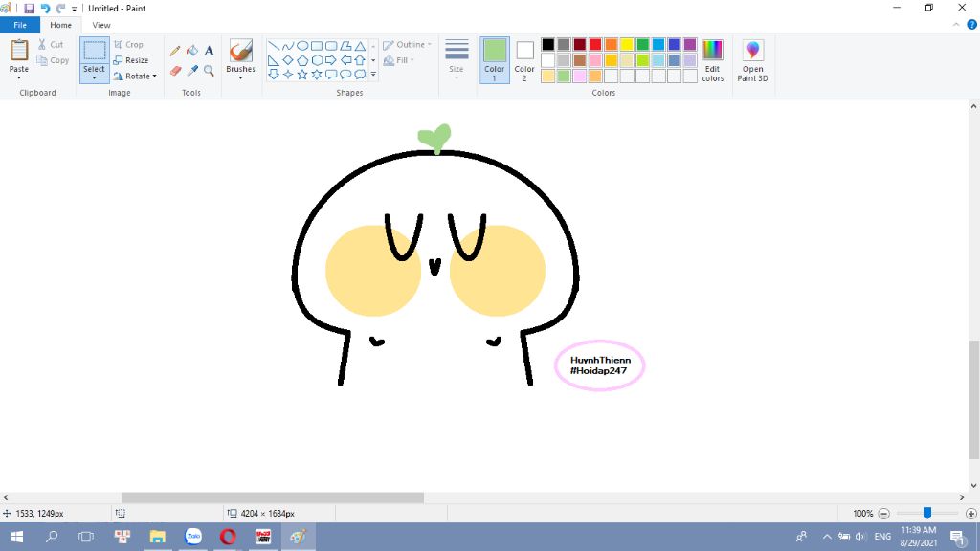Image resolution: width=980 pixels, height=551 pixels.
Task: Click the zoom in plus button
Action: [971, 514]
